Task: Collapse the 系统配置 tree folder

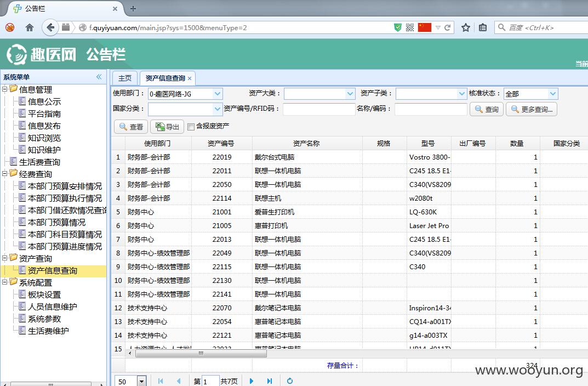Action: pyautogui.click(x=4, y=282)
